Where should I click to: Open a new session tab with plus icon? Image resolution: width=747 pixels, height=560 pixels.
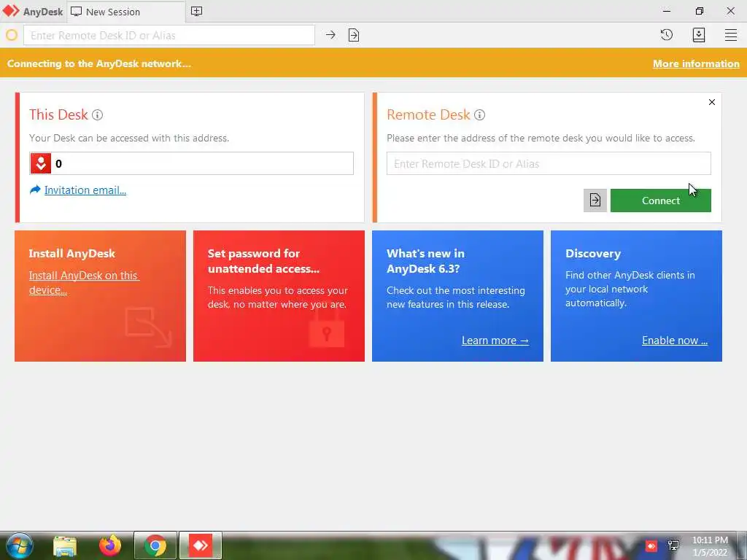point(196,12)
